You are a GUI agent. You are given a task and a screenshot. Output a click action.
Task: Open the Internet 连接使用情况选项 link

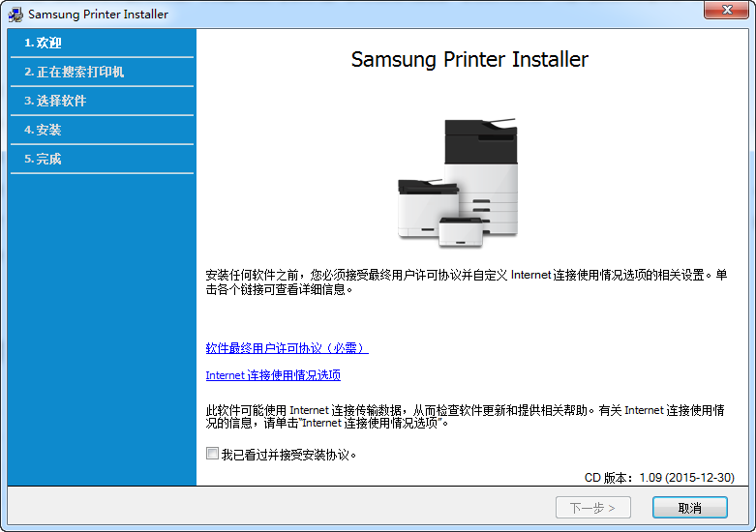point(273,375)
